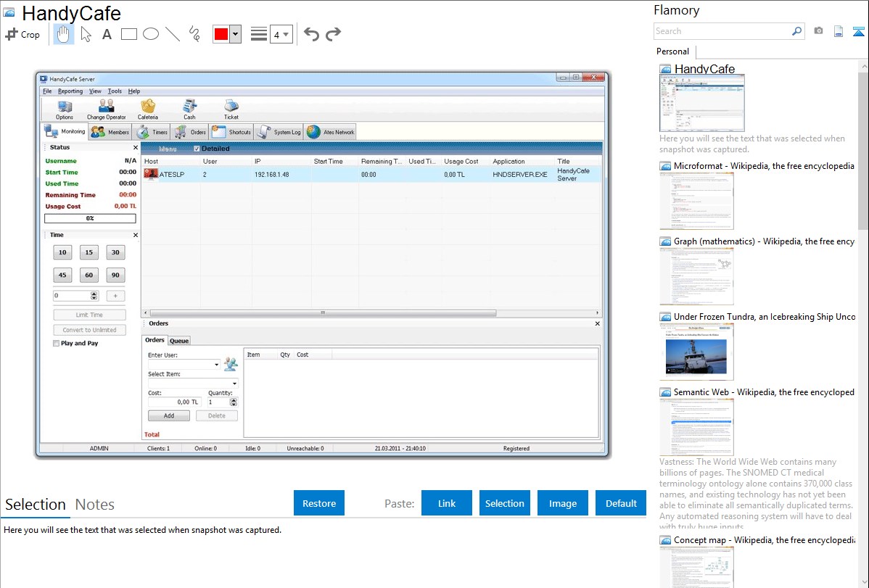
Task: Expand the Select Item dropdown
Action: [234, 384]
